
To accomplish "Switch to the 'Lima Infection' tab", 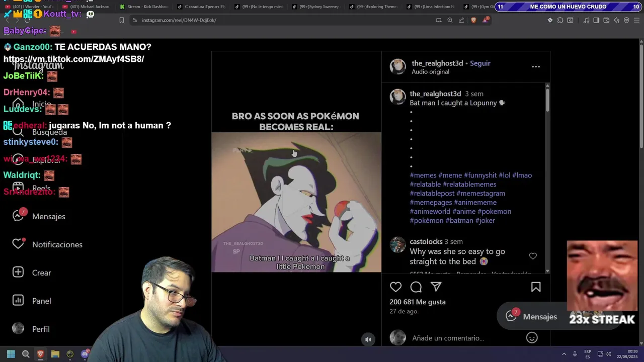I will point(431,7).
